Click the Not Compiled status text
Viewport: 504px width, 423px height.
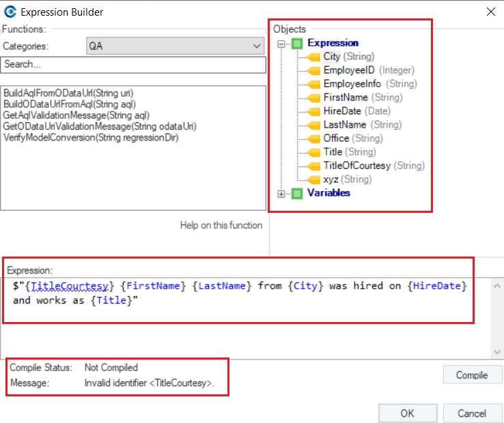point(111,368)
